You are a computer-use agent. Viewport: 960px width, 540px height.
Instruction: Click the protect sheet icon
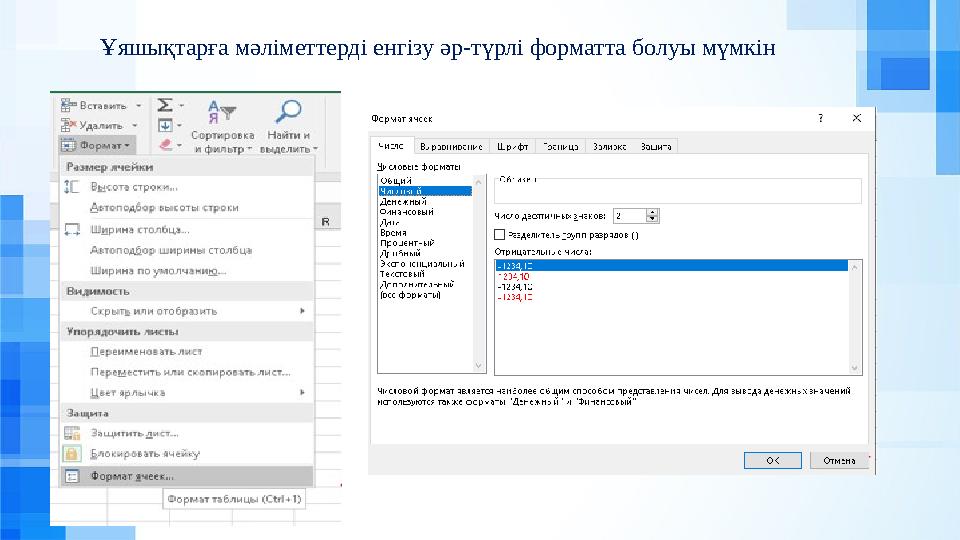72,433
